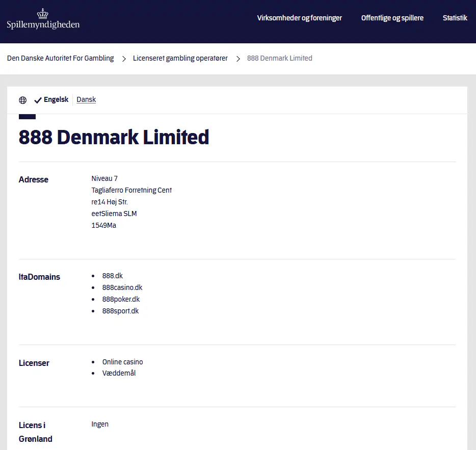Click the 888sport.dk domain entry
Screen dimensions: 476x450
point(120,311)
